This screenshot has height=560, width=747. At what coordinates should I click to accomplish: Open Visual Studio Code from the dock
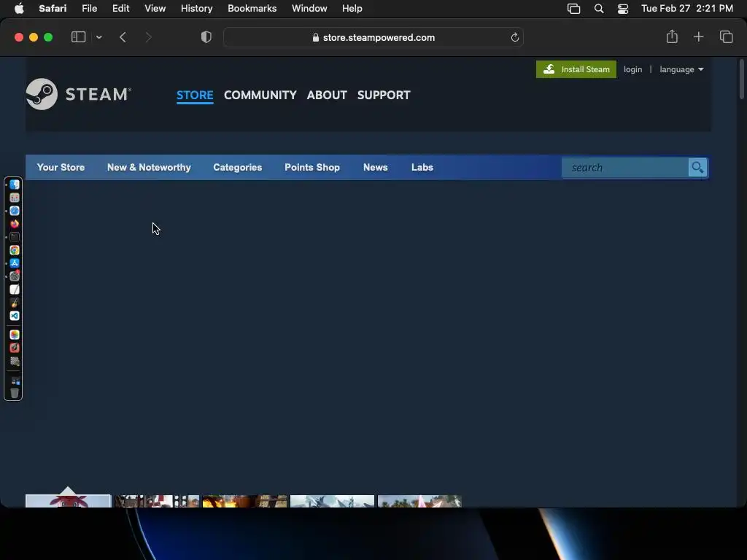click(15, 316)
